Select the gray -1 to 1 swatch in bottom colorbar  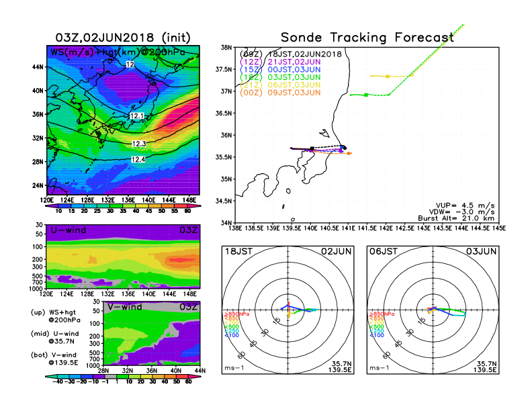[111, 377]
